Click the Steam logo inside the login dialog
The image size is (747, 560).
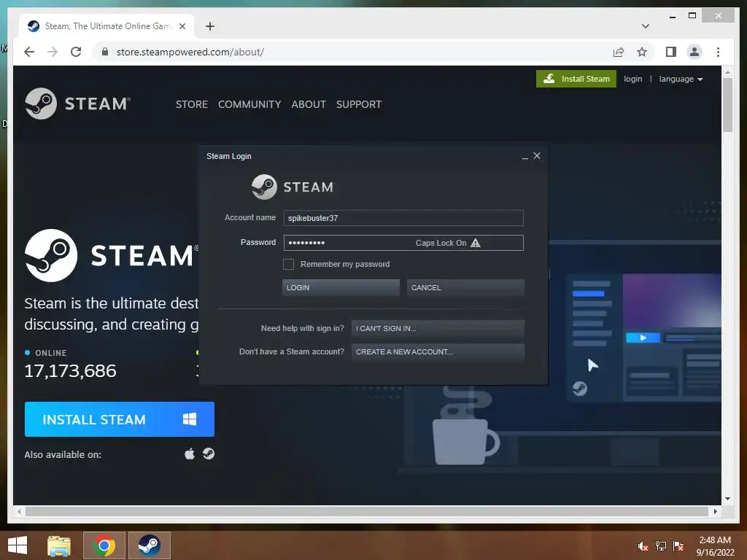[293, 187]
